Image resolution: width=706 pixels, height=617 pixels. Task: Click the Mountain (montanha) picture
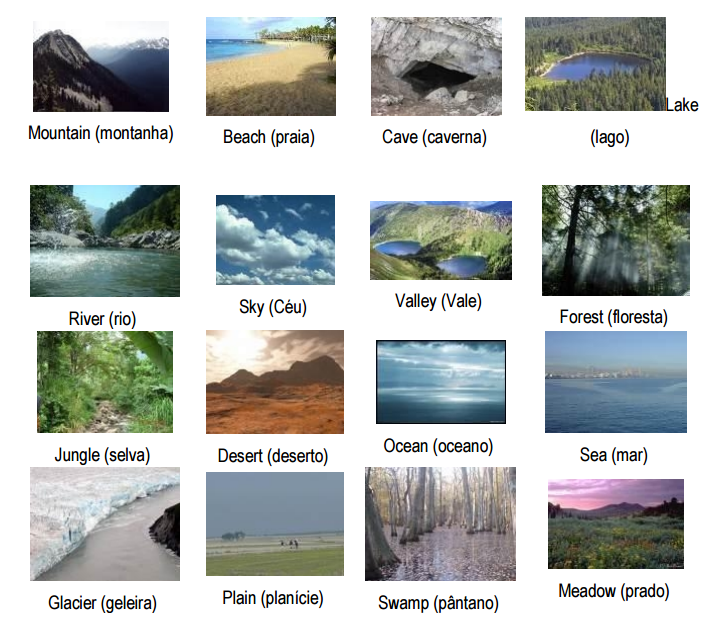pyautogui.click(x=101, y=66)
